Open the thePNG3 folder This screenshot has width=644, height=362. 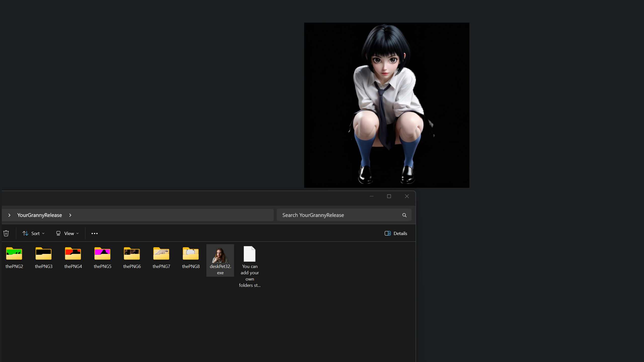coord(44,254)
